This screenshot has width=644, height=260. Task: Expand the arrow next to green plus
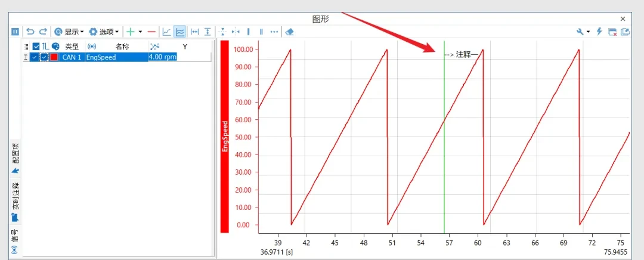pyautogui.click(x=140, y=32)
